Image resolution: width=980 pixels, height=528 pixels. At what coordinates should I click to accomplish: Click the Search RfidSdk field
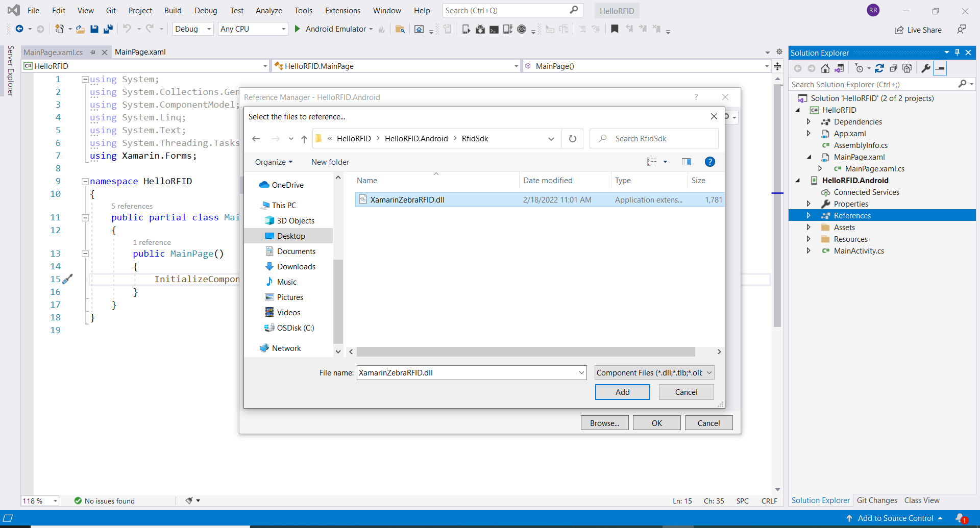[654, 139]
